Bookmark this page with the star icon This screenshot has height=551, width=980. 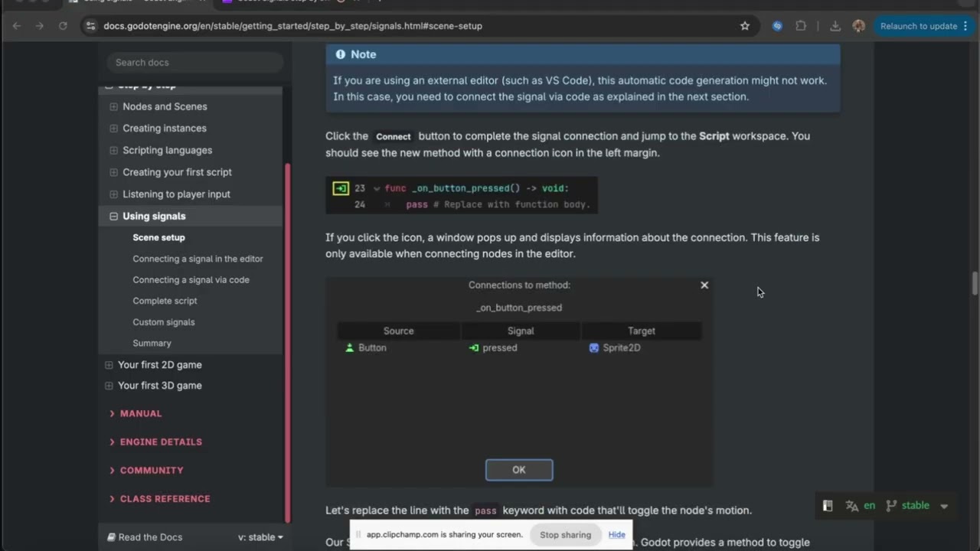[x=745, y=26]
